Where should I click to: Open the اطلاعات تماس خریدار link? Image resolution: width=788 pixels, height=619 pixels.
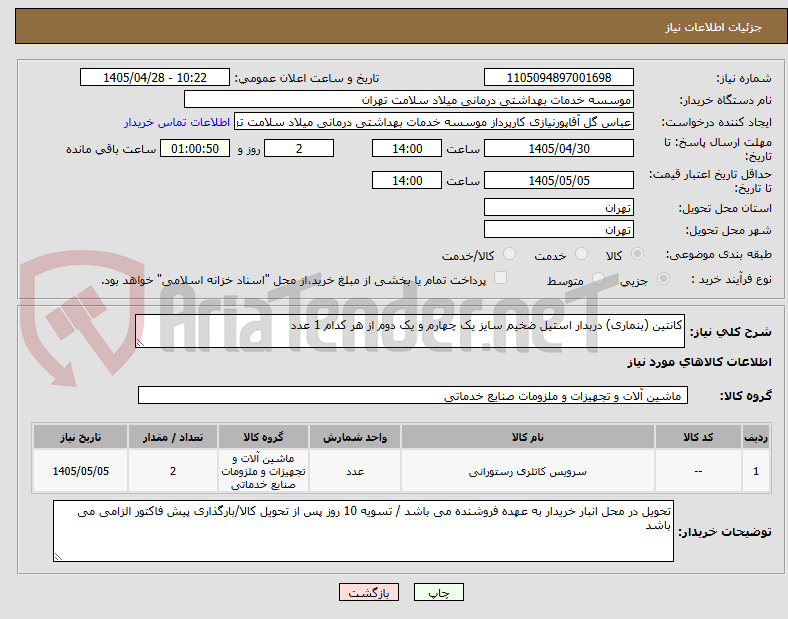point(177,122)
